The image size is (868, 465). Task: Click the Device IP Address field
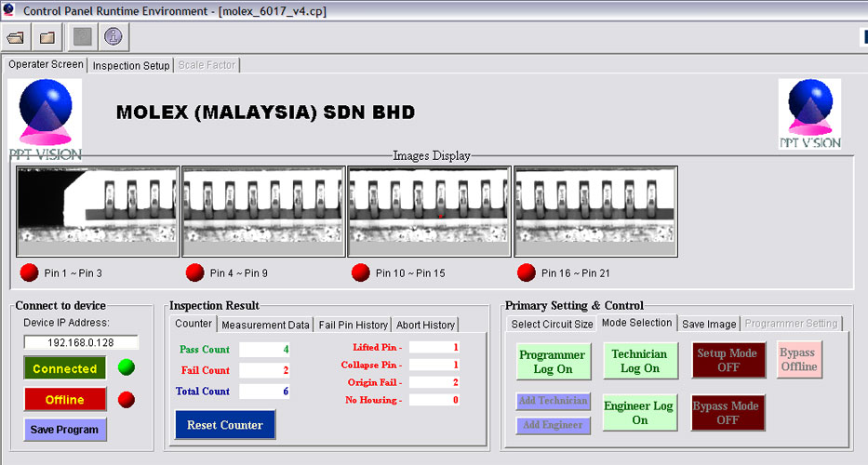(x=81, y=342)
